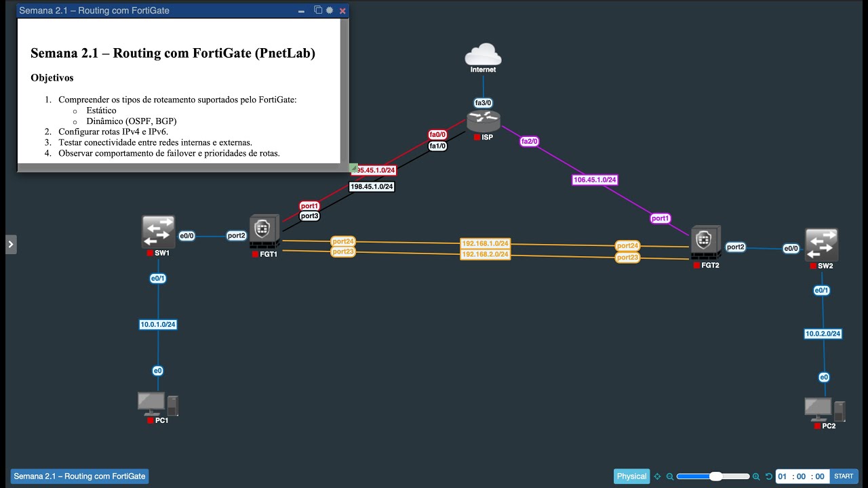Minimize the Semana 2.1 lab window
868x488 pixels.
coord(301,11)
